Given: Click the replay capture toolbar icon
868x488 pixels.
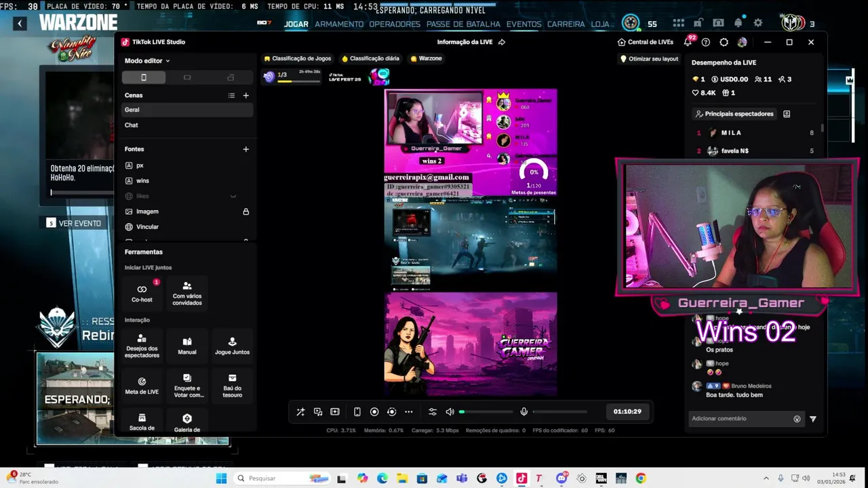Looking at the screenshot, I should (x=391, y=412).
